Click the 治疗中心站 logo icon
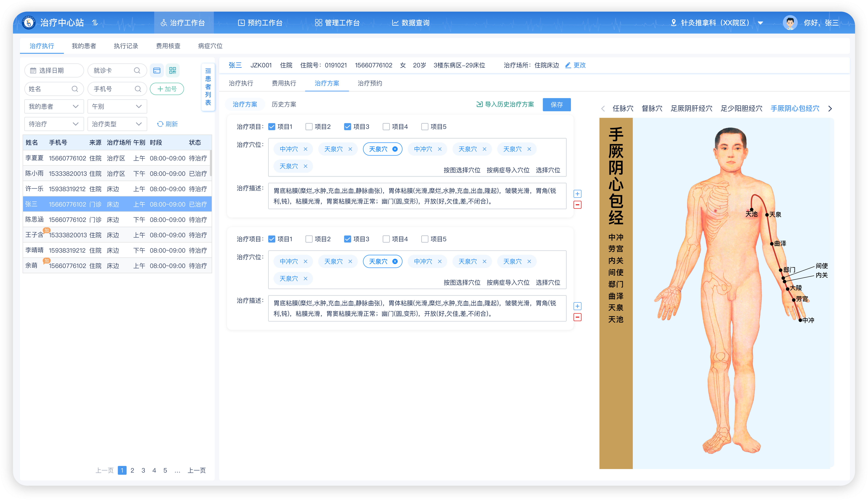 pos(29,23)
